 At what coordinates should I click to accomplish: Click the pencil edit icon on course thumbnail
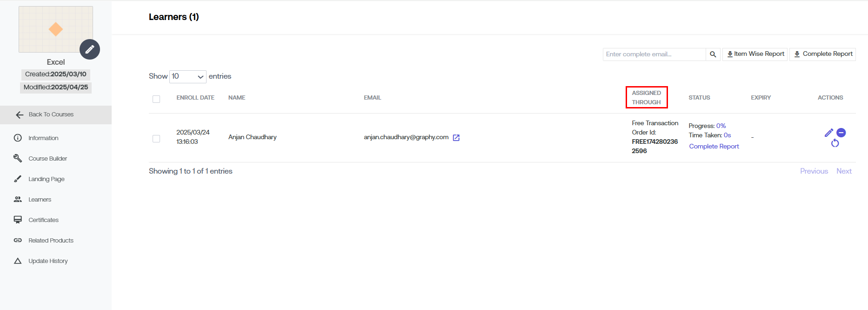pos(90,49)
